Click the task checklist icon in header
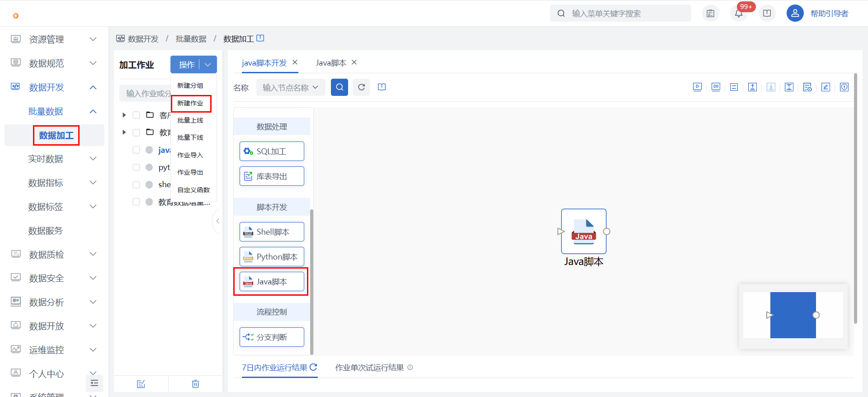This screenshot has width=868, height=397. [x=711, y=13]
